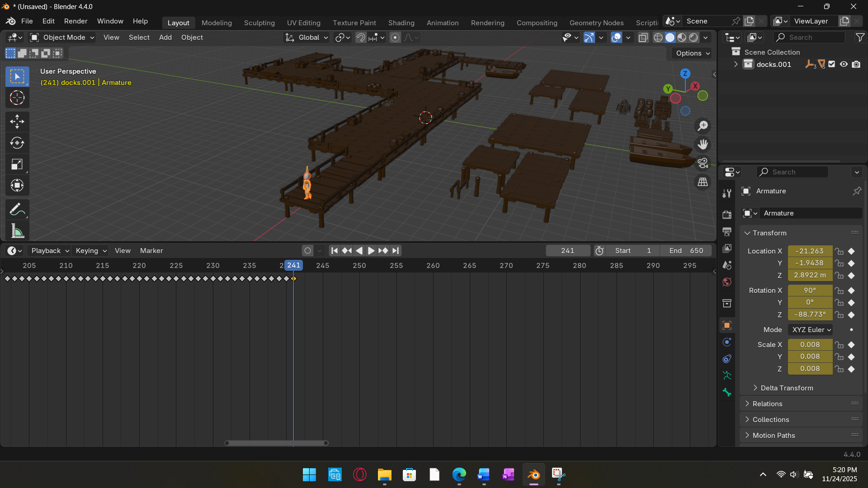
Task: Open the viewport Add menu
Action: [x=165, y=38]
